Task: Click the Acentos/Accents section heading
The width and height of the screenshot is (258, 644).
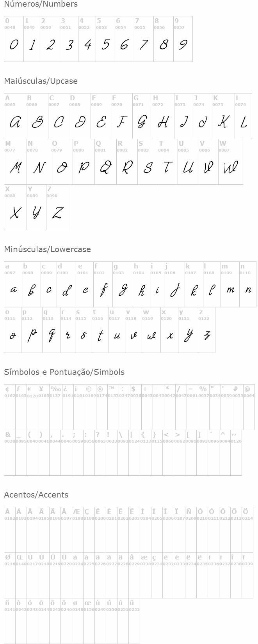Action: 36,495
